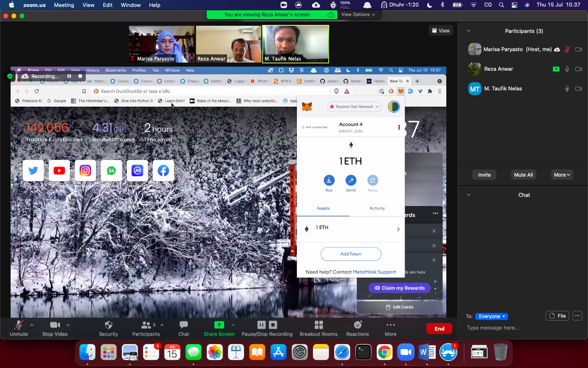The height and width of the screenshot is (368, 588).
Task: Open Google Chrome from the Dock
Action: point(385,352)
